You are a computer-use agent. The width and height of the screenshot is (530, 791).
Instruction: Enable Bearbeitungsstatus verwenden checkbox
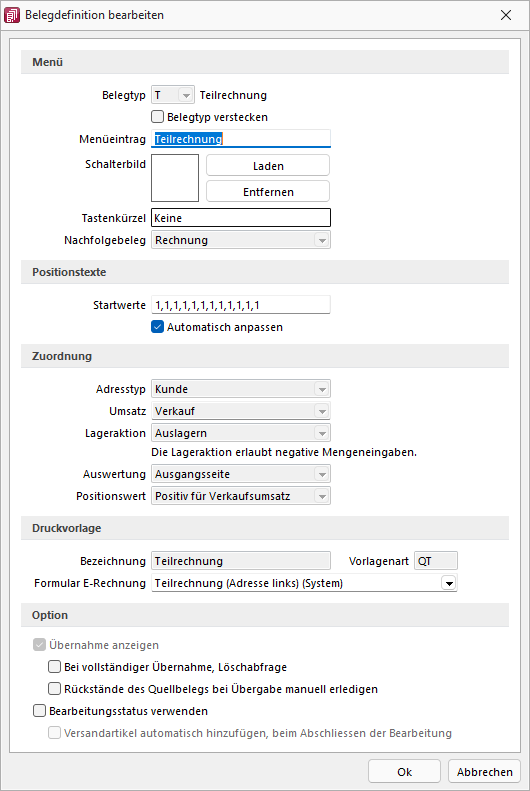tap(39, 711)
